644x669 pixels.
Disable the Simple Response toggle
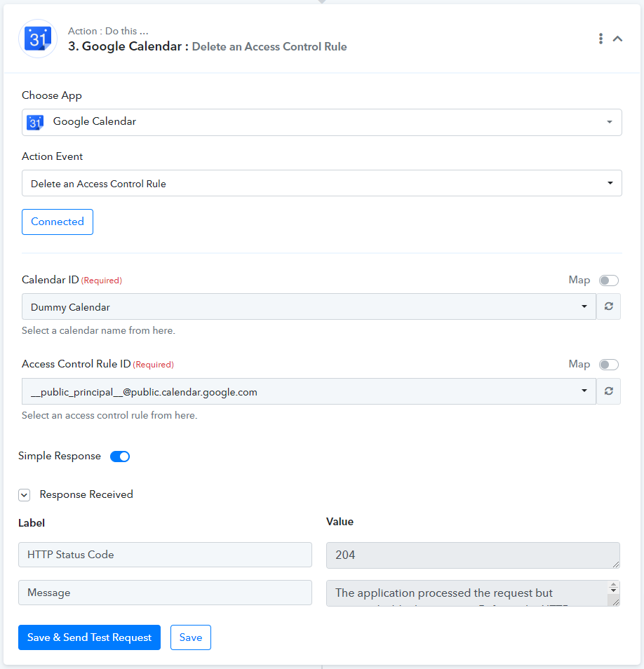pyautogui.click(x=120, y=456)
